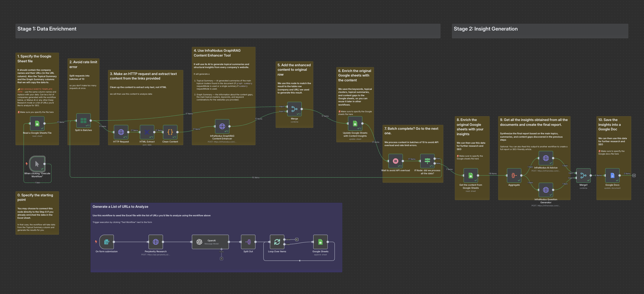
Task: Click the plus connector after Google Docs node
Action: 634,175
